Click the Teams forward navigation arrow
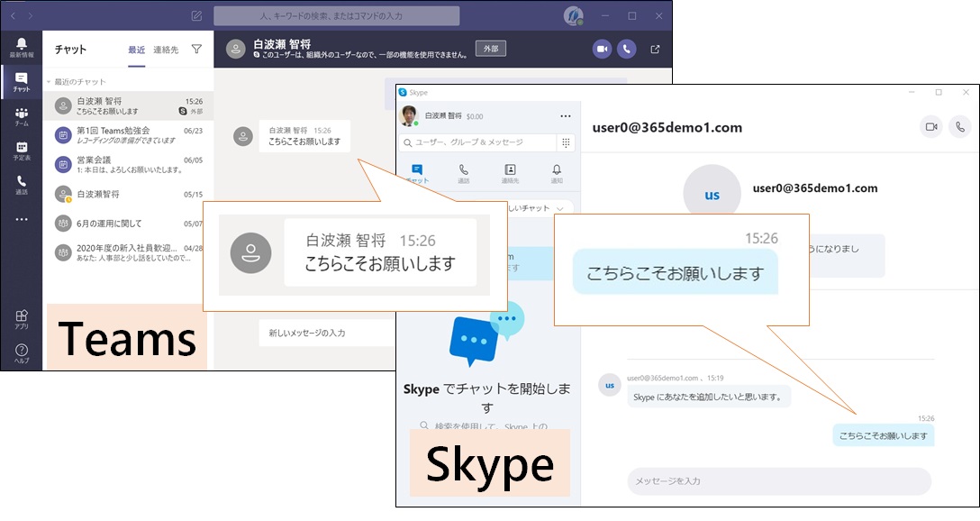980x521 pixels. point(31,15)
